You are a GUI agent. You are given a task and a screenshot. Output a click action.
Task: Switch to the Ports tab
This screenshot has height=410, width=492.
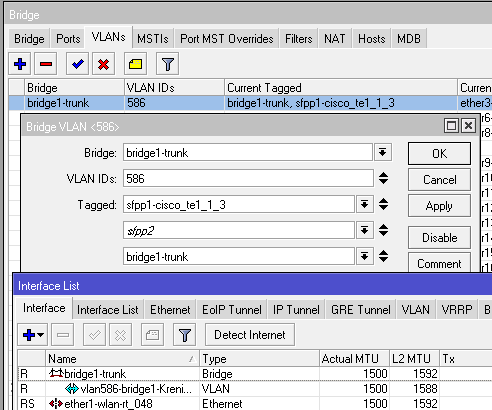point(68,39)
